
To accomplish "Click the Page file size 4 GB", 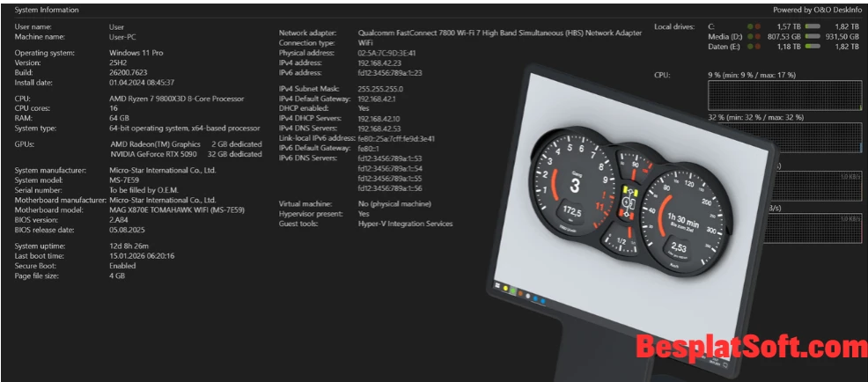I will [x=117, y=275].
